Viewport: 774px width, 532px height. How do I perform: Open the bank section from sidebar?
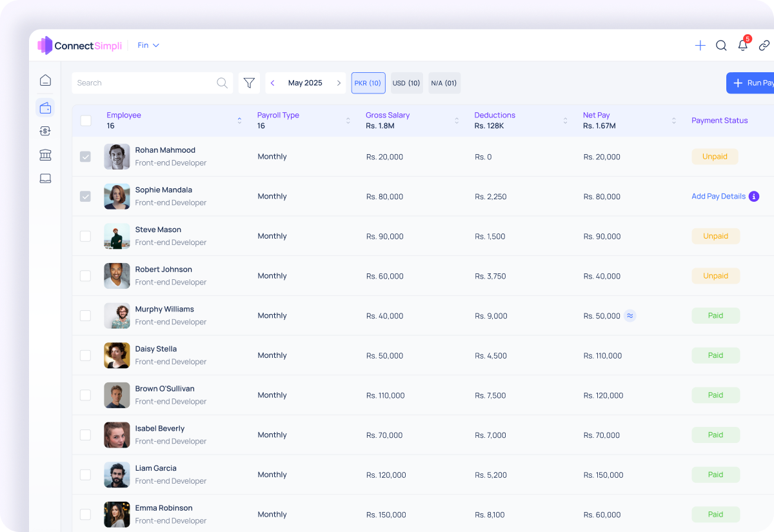pos(45,155)
